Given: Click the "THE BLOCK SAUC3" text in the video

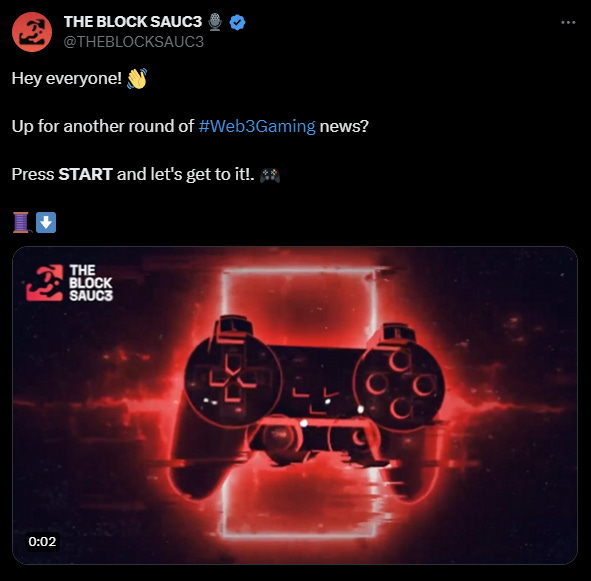Looking at the screenshot, I should coord(91,283).
